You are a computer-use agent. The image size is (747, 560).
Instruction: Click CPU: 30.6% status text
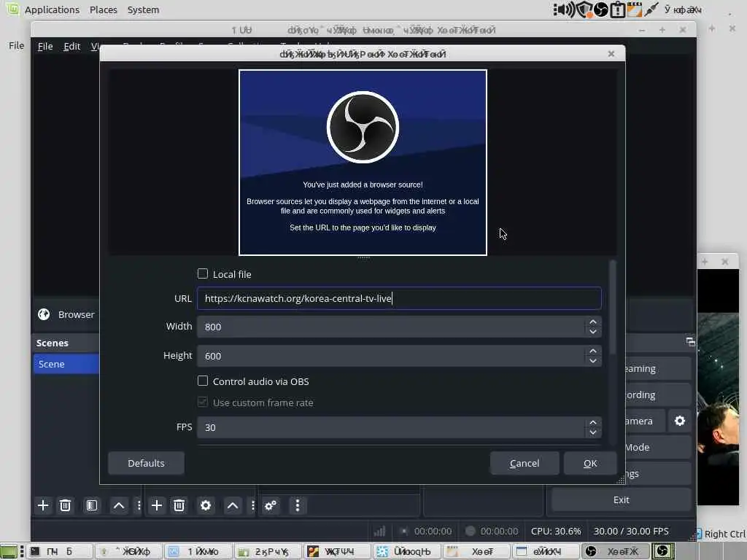555,531
